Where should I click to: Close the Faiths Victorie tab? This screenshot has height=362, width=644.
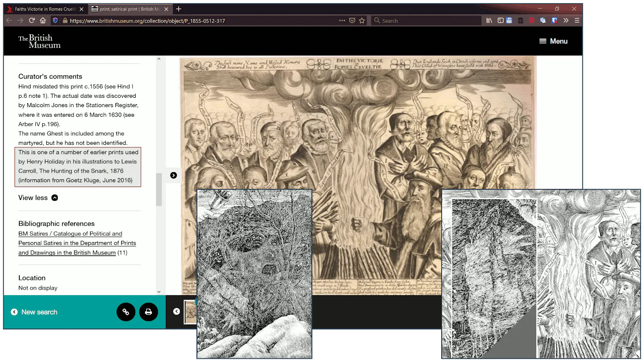pyautogui.click(x=81, y=9)
